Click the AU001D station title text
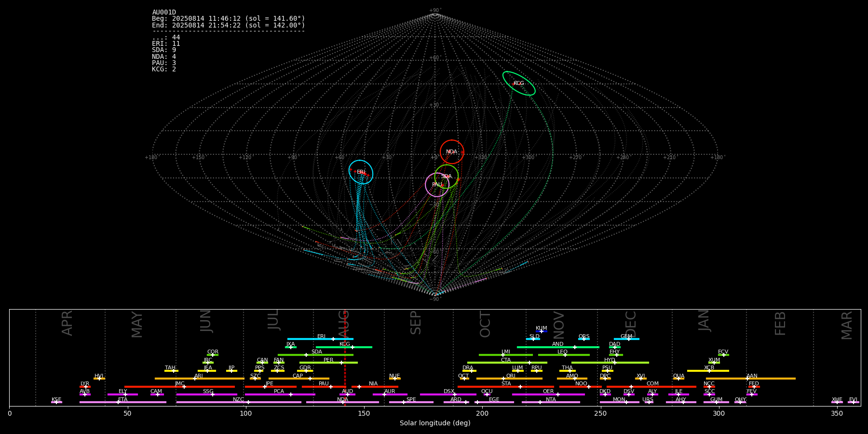Viewport: 868px width, 434px height. [164, 13]
